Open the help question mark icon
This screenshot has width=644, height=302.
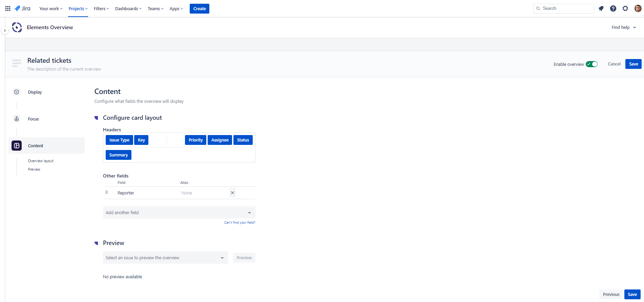613,8
